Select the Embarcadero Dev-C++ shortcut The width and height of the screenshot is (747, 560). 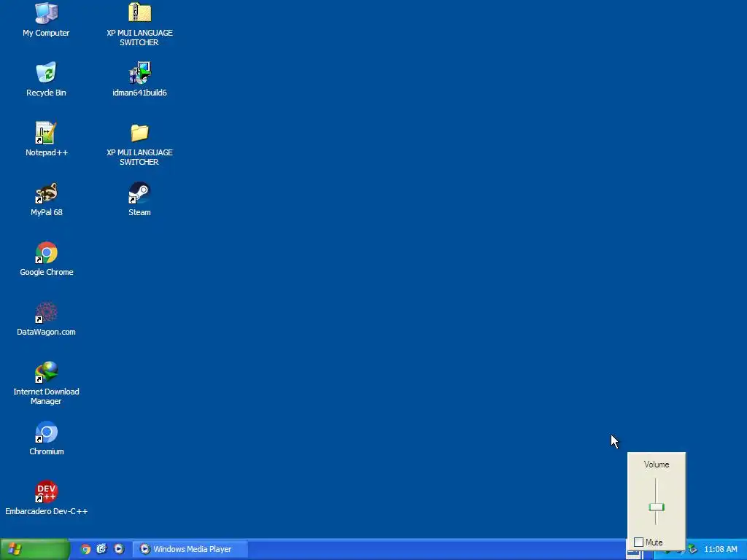click(x=46, y=498)
